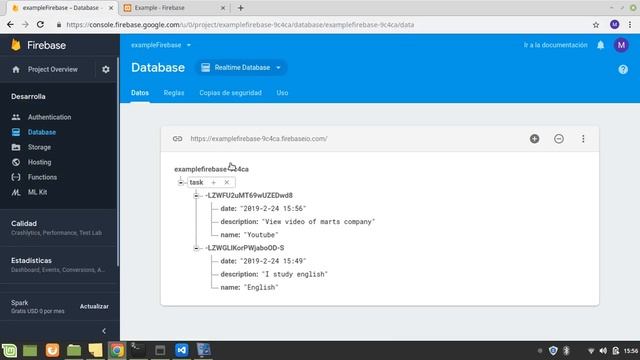Switch to Datos tab
The width and height of the screenshot is (640, 360).
140,93
